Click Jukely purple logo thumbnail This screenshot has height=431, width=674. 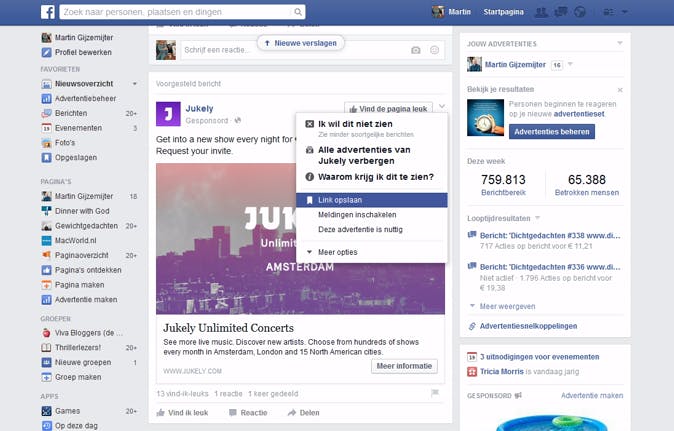coord(168,114)
